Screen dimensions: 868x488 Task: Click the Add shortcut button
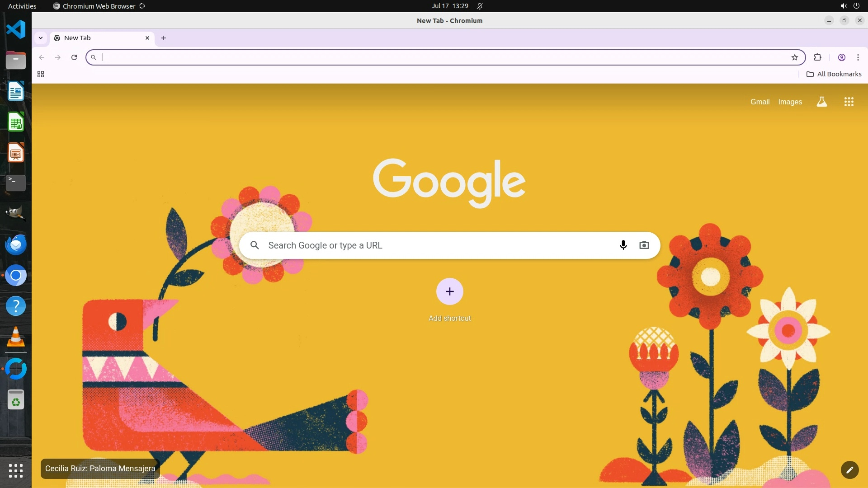(x=449, y=291)
